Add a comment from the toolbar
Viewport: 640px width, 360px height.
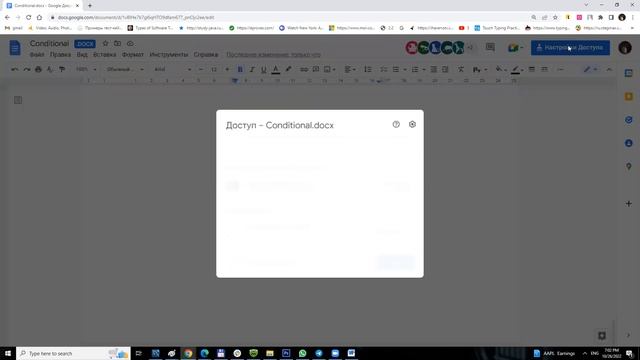(316, 69)
